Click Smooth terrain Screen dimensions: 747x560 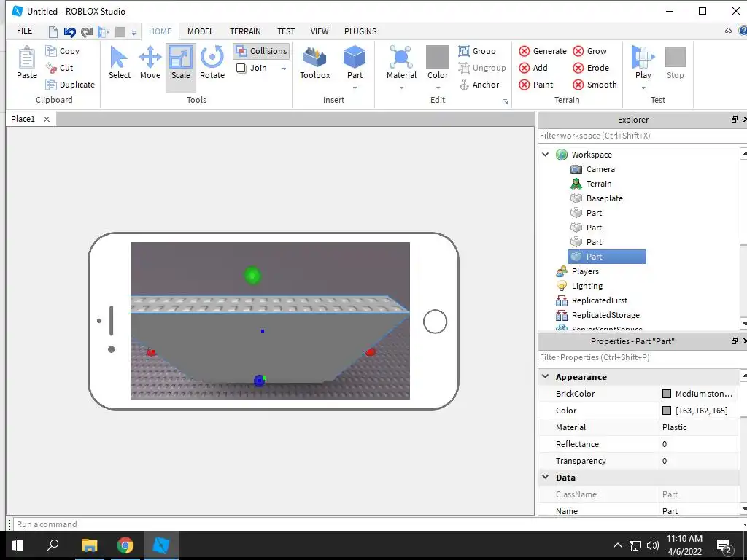coord(595,85)
